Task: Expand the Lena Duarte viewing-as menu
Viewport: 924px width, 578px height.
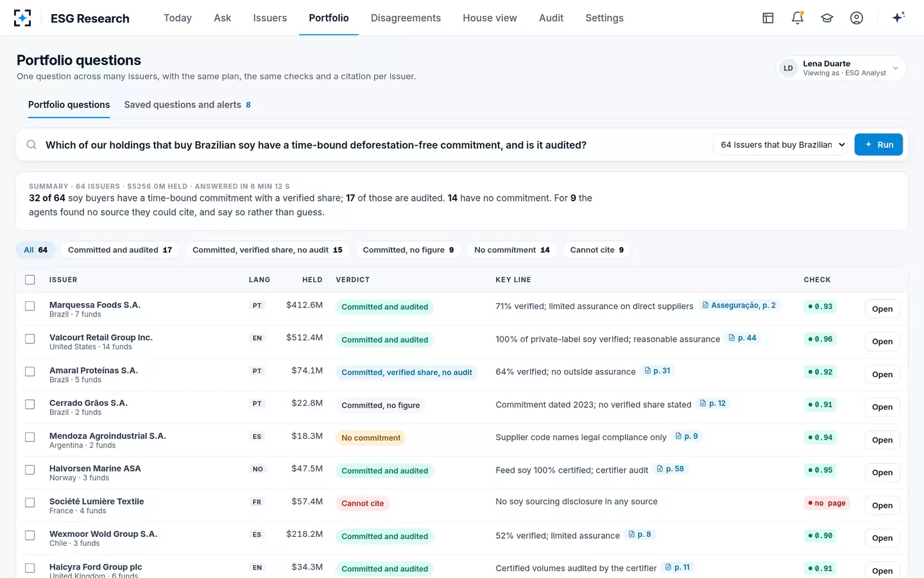Action: pos(841,68)
